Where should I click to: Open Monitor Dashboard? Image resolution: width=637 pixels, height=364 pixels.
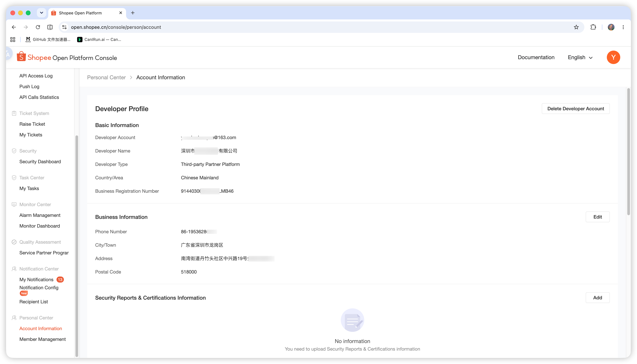click(40, 226)
